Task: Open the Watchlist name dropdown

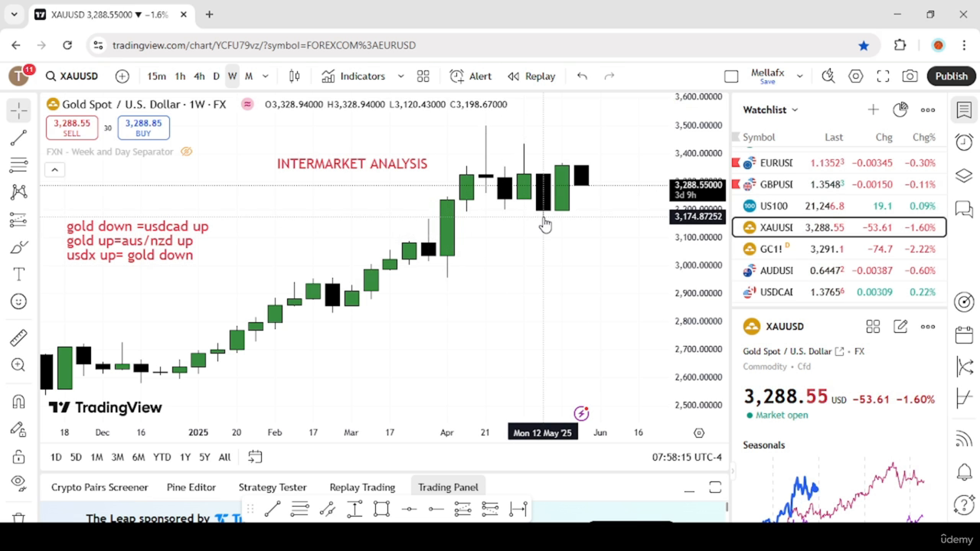Action: pos(770,109)
